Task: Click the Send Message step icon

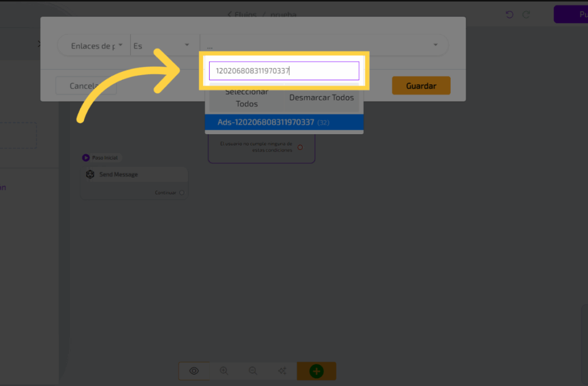Action: click(x=90, y=174)
